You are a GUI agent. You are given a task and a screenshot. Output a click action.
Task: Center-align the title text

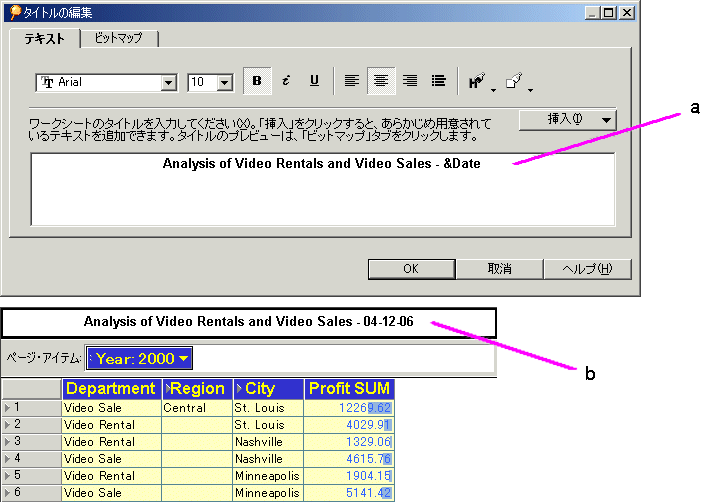[381, 81]
